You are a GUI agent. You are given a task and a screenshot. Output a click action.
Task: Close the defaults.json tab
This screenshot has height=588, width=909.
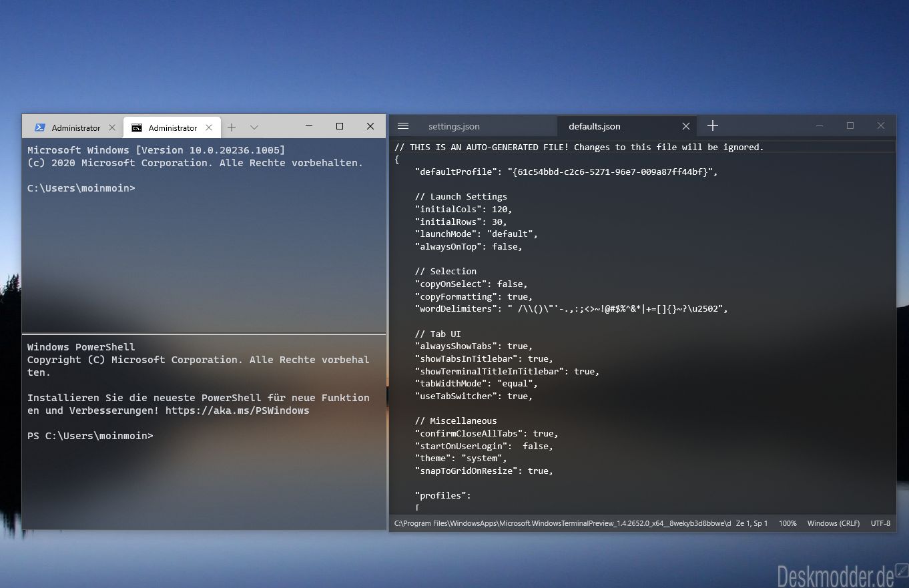pos(685,126)
